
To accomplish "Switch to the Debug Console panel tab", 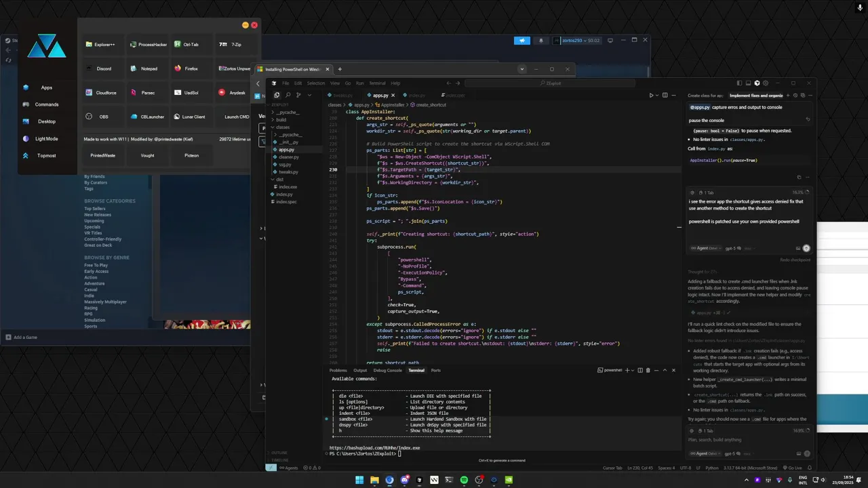I will tap(387, 370).
